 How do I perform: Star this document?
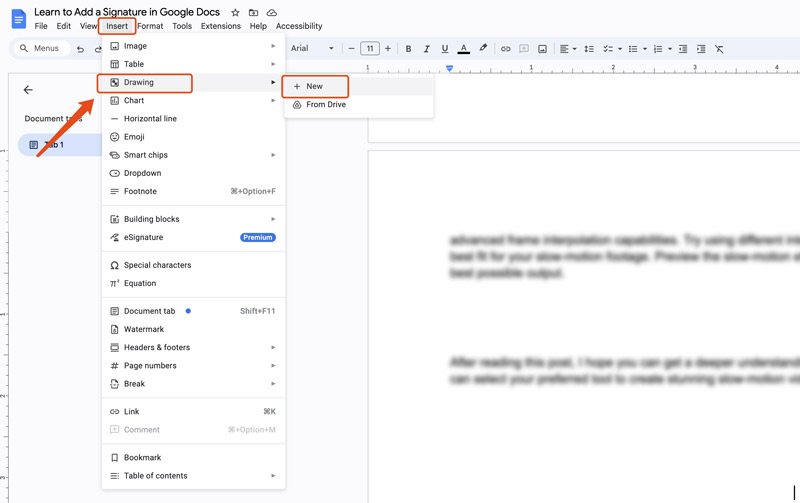coord(235,12)
